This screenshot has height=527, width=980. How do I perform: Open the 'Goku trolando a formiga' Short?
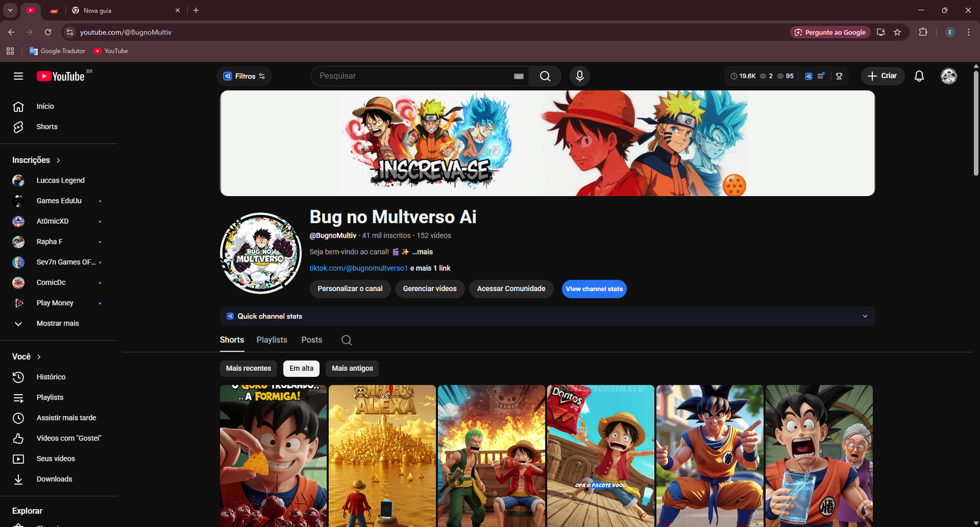(x=273, y=456)
